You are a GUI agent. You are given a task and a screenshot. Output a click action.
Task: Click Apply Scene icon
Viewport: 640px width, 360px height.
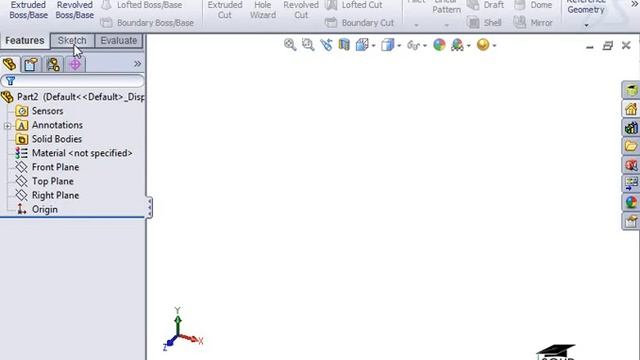pos(457,44)
